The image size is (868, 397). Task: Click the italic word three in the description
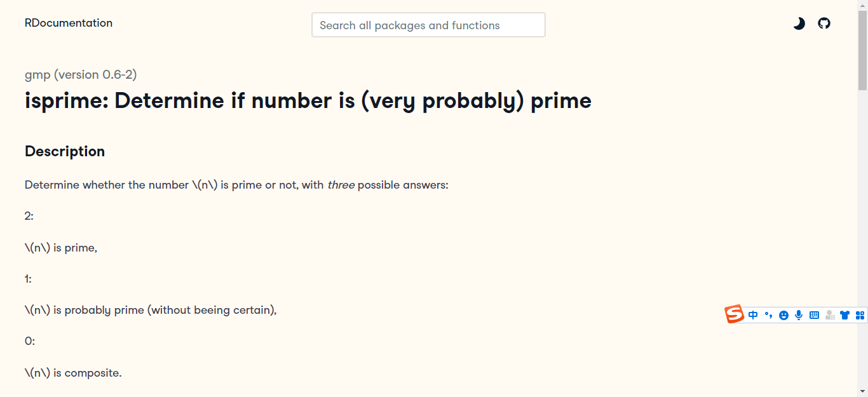[341, 185]
